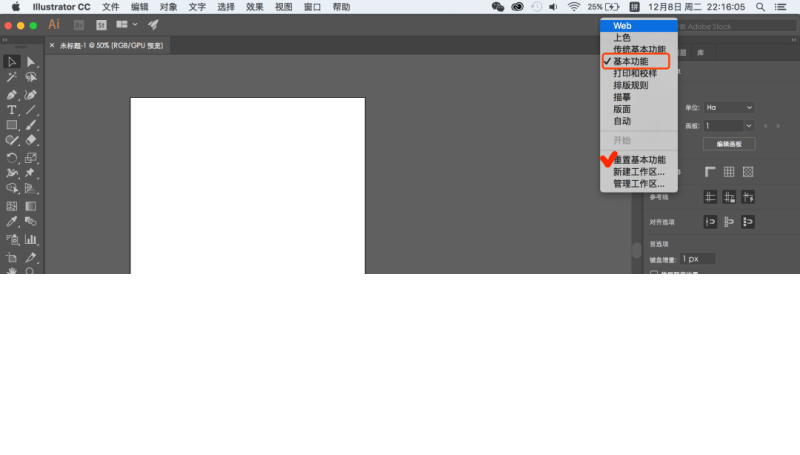Select the Magic Wand tool

(x=12, y=77)
